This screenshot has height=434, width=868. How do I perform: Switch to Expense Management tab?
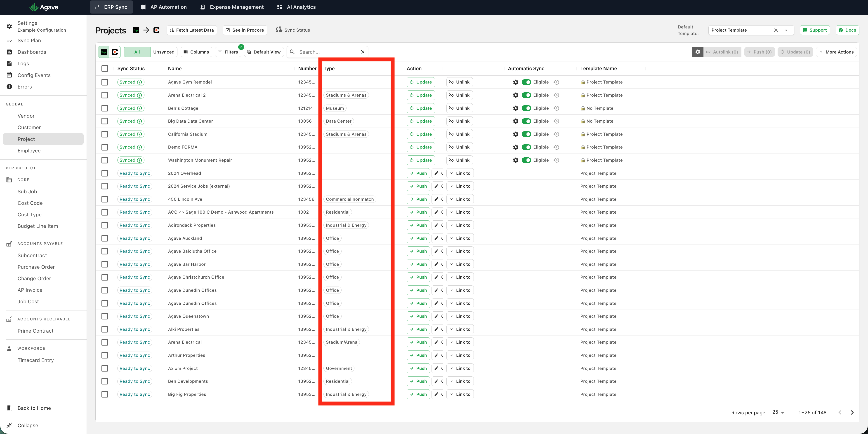pyautogui.click(x=232, y=7)
